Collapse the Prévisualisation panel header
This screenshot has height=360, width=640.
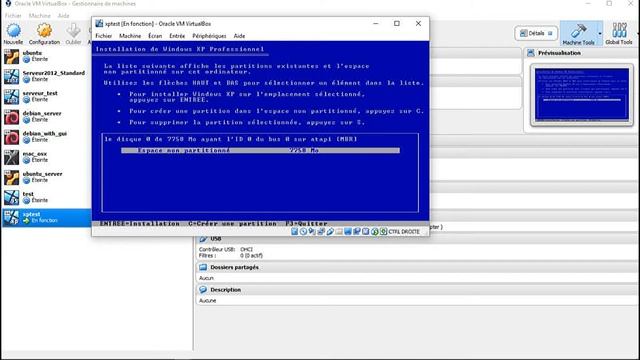tap(582, 53)
